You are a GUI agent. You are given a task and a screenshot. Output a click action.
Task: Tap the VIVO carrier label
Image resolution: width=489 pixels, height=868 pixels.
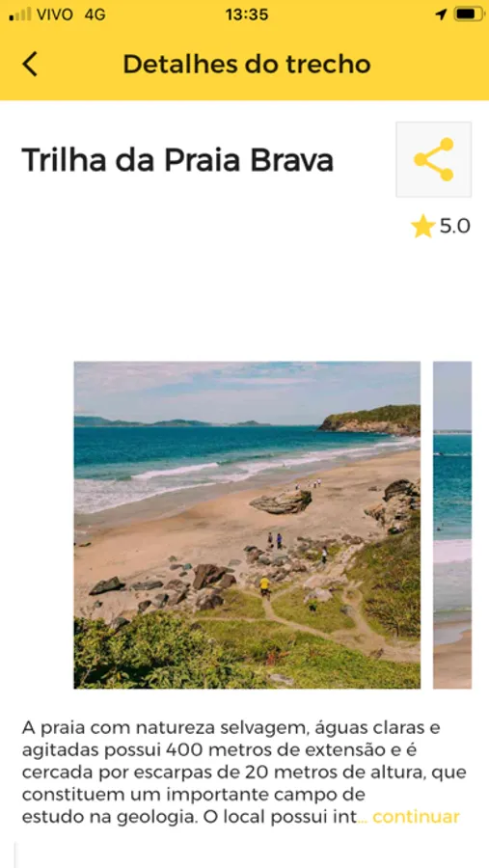(55, 14)
